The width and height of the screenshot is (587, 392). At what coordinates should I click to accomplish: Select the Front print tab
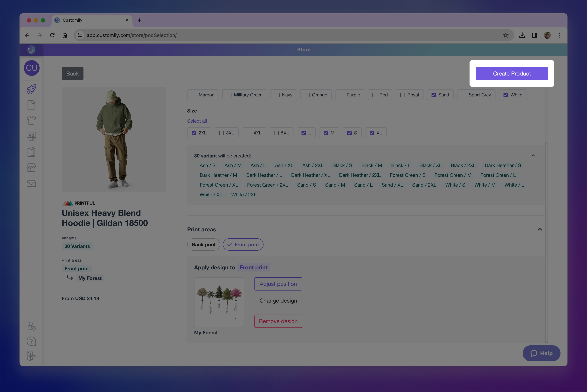[243, 244]
